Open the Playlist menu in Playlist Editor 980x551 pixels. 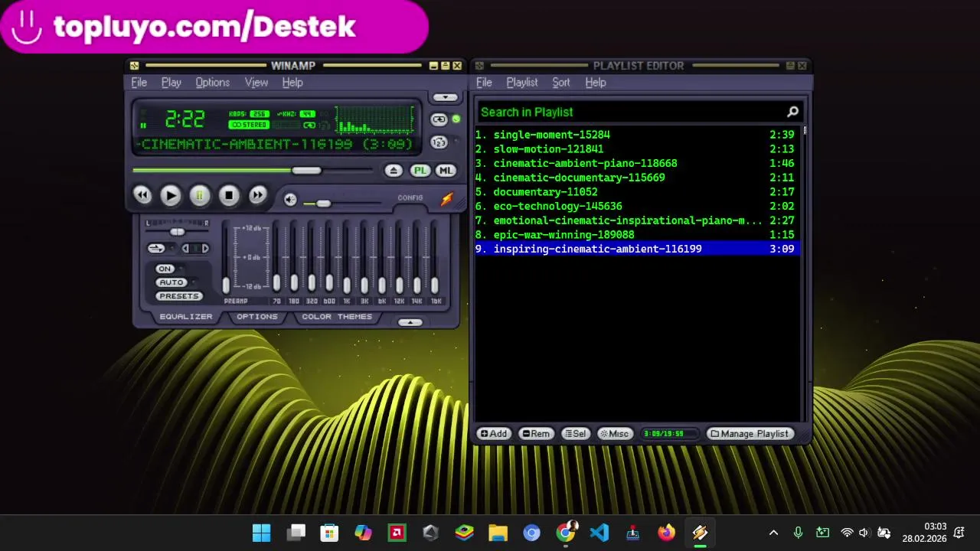coord(522,83)
